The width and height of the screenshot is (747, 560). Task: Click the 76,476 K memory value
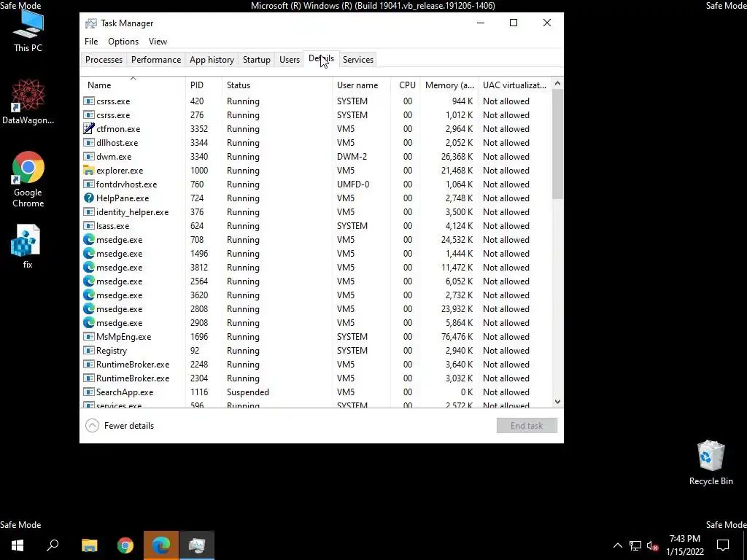tap(457, 337)
